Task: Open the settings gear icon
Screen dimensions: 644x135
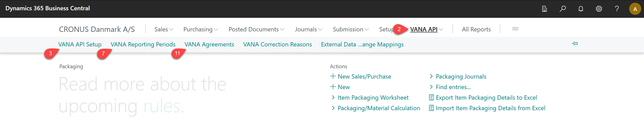Action: (599, 9)
